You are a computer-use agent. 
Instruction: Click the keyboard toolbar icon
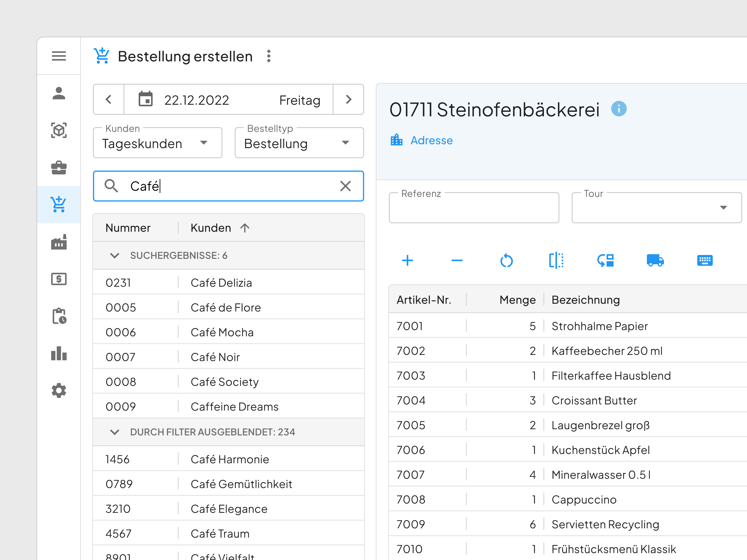click(705, 261)
